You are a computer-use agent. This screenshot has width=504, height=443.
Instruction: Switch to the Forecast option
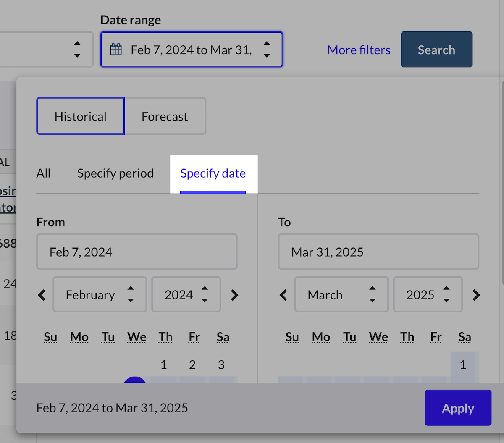[165, 116]
